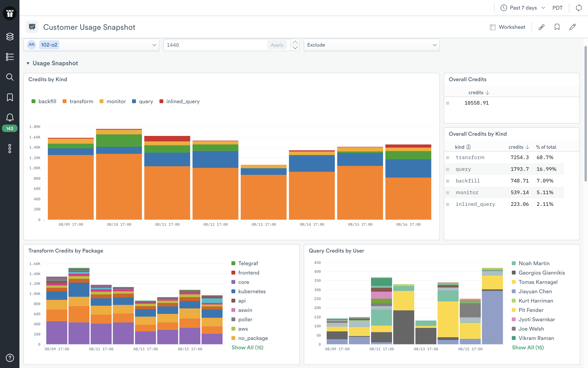Image resolution: width=588 pixels, height=368 pixels.
Task: Select the backfill row checkbox
Action: pyautogui.click(x=448, y=181)
